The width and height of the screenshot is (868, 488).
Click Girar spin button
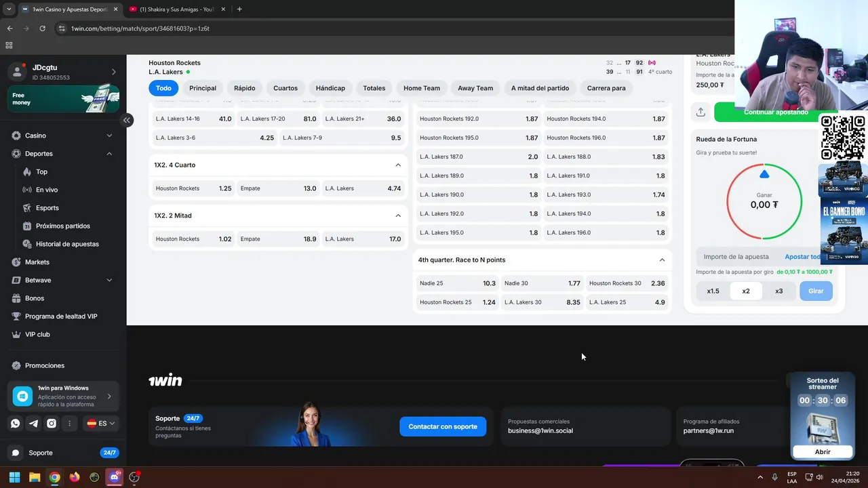point(816,291)
